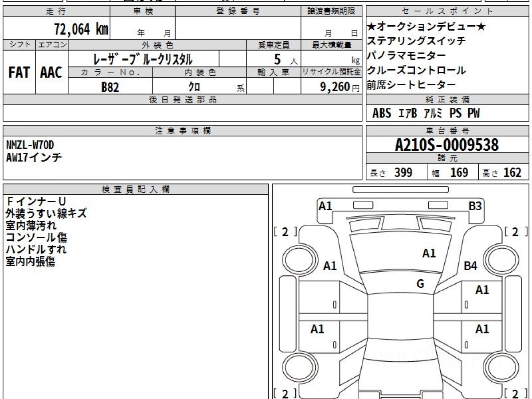The image size is (532, 399).
Task: Click the NMZL-W70D note text
Action: tap(31, 145)
